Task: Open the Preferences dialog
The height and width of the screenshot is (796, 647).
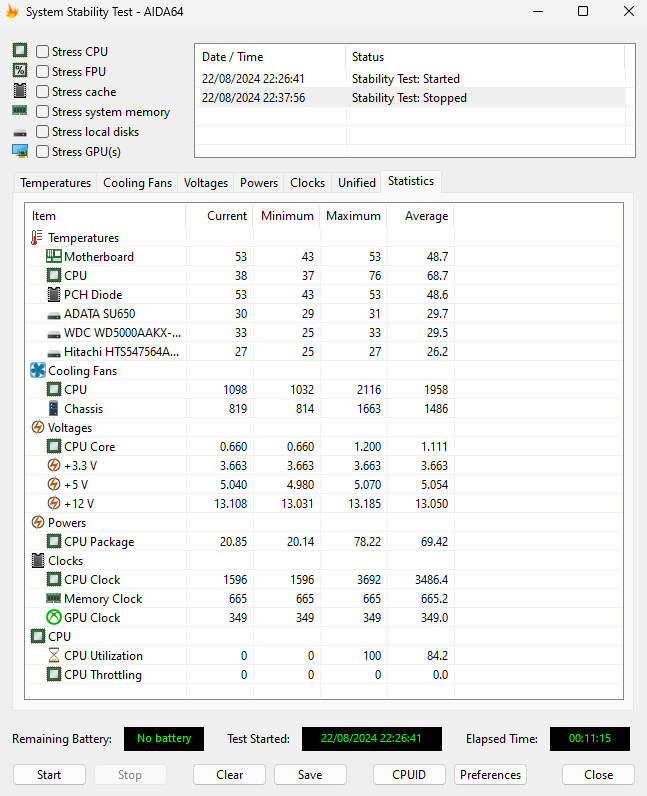Action: (490, 775)
